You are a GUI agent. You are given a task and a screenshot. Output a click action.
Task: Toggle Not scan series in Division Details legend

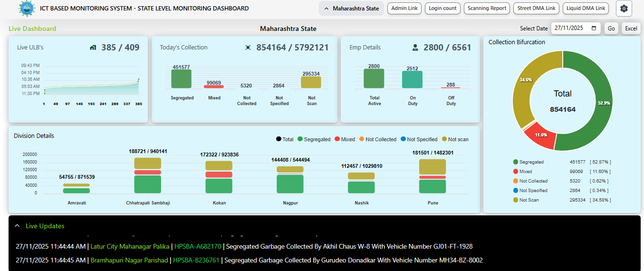[x=455, y=139]
